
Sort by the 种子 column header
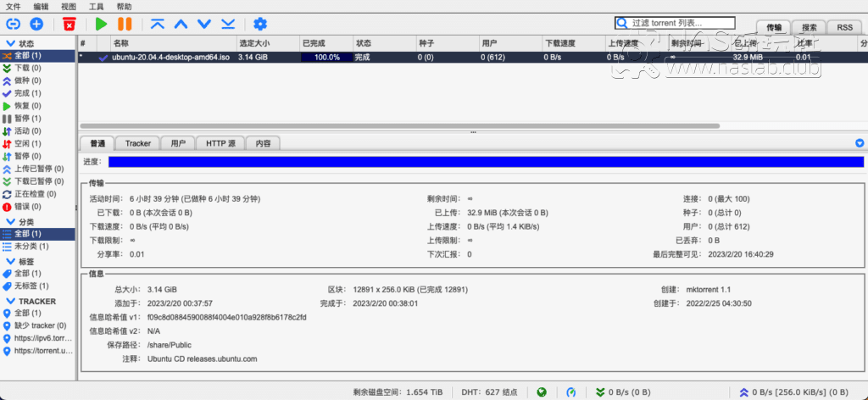[x=447, y=43]
